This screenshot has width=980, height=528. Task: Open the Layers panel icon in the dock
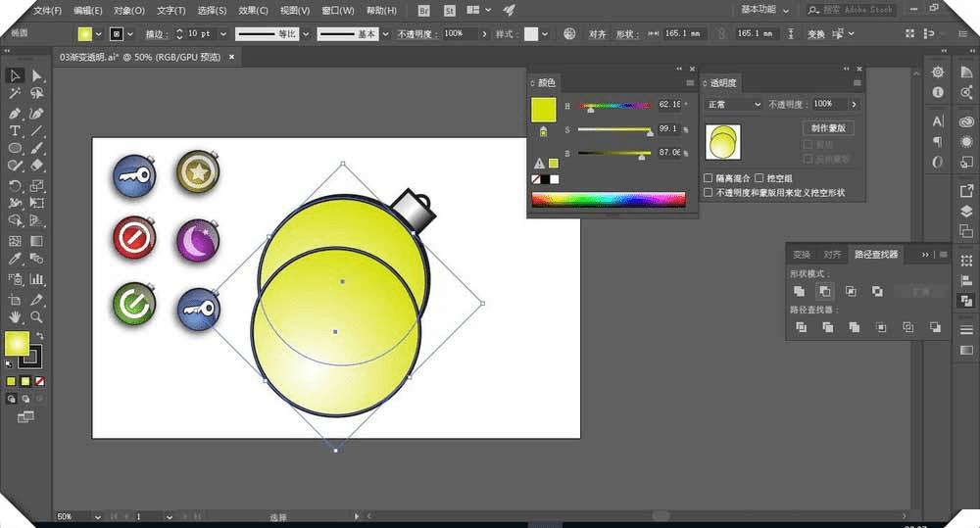tap(966, 211)
